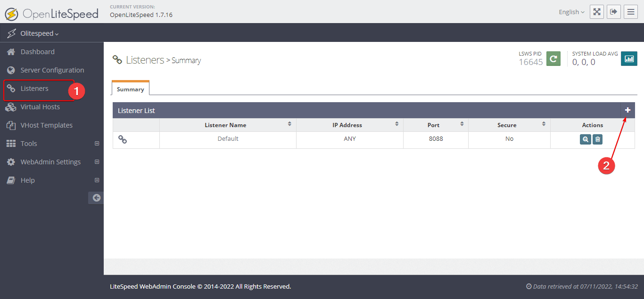
Task: View Default listener details via magnifier icon
Action: pyautogui.click(x=585, y=139)
